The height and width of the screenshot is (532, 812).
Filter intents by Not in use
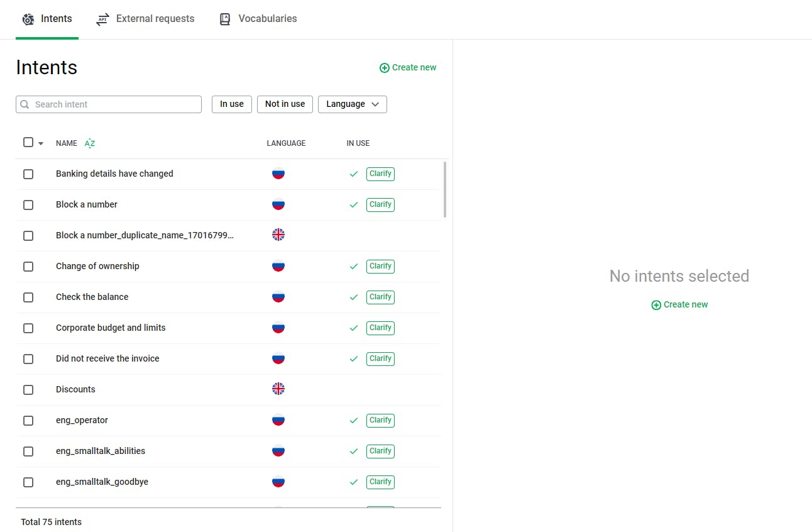tap(285, 104)
